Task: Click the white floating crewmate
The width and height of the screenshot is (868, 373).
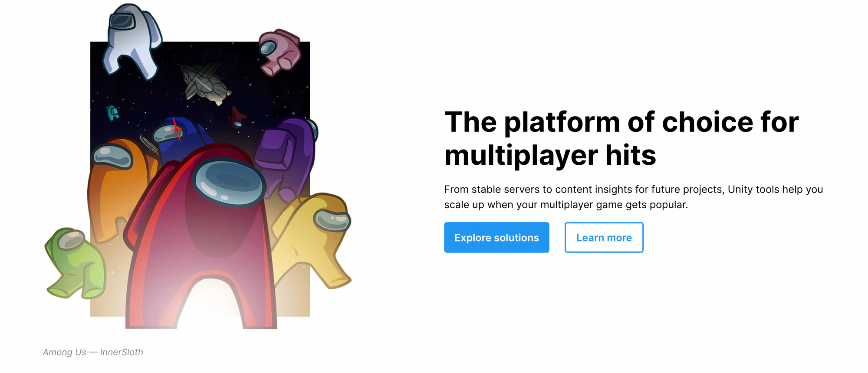Action: (131, 42)
